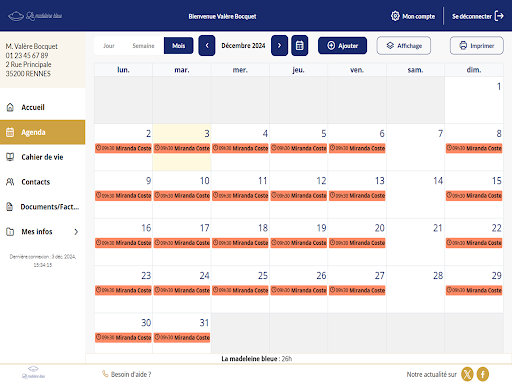
Task: Select day number 21 in calendar
Action: 438,228
